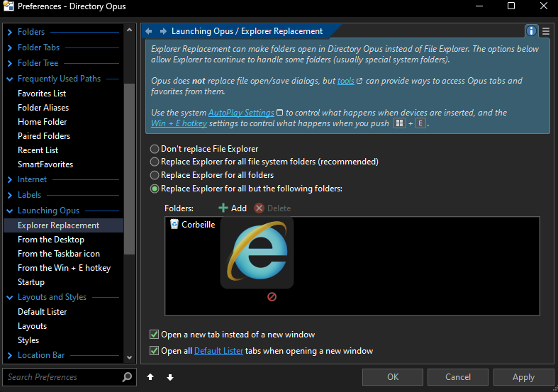Click the Directory Opus title bar icon
Viewport: 558px width, 392px height.
tap(9, 6)
